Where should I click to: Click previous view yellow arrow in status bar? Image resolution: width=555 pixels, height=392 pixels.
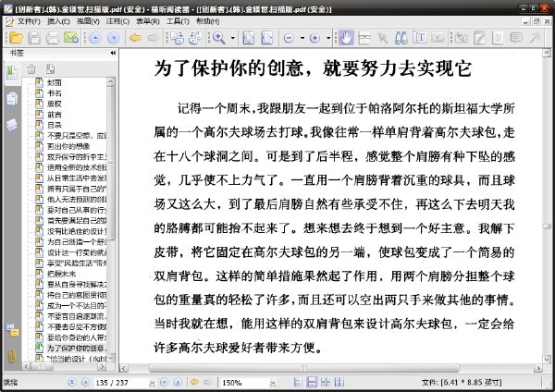pyautogui.click(x=194, y=382)
